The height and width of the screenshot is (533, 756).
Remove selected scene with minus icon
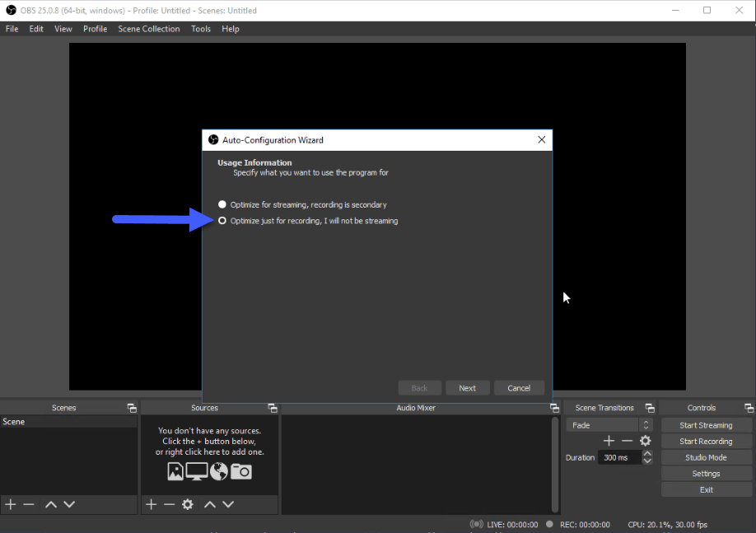coord(29,504)
